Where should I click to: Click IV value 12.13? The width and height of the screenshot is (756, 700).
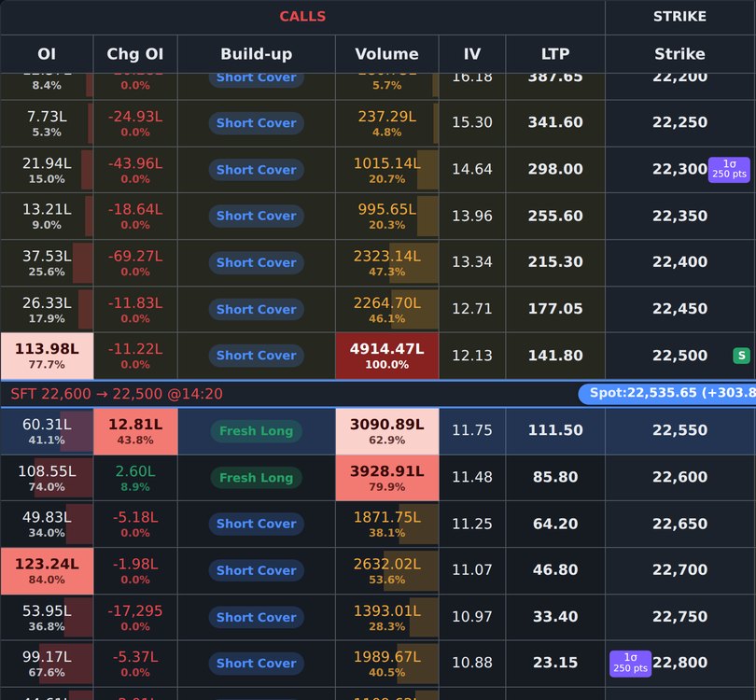[x=472, y=356]
